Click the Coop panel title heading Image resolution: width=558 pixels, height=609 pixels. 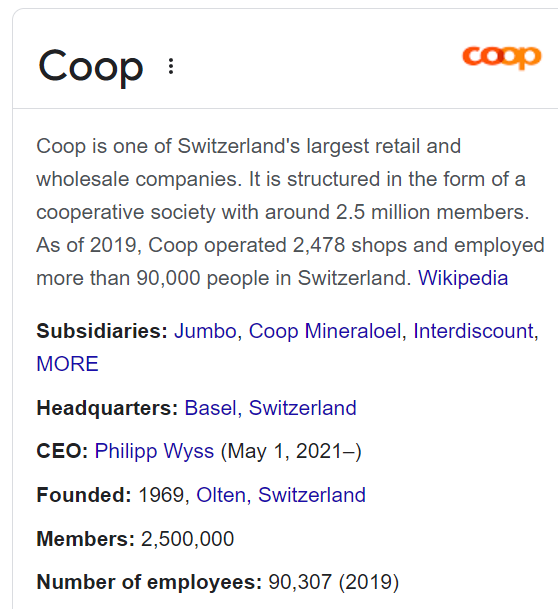(91, 66)
